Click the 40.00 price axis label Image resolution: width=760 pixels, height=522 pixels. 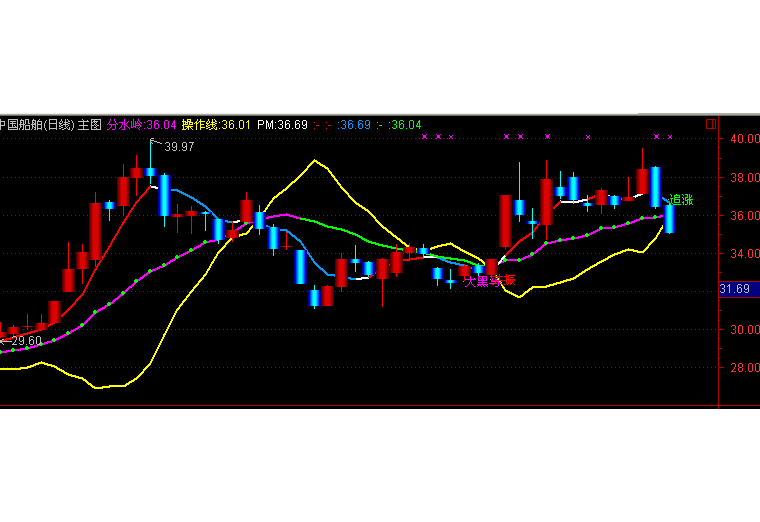pos(739,139)
